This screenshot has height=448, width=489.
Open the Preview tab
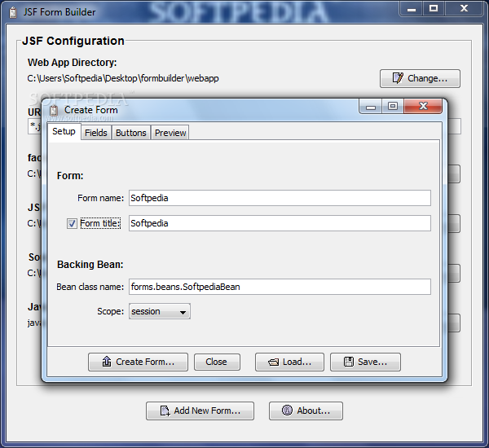[170, 133]
